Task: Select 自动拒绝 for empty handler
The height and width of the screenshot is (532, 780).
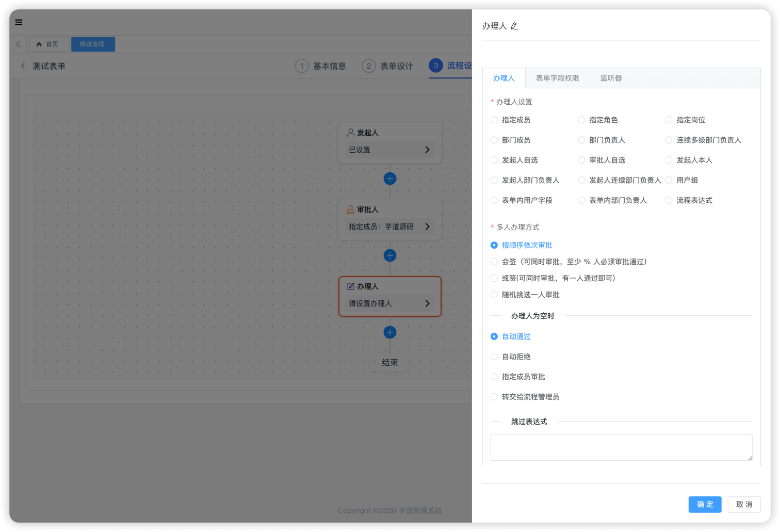Action: pos(494,356)
